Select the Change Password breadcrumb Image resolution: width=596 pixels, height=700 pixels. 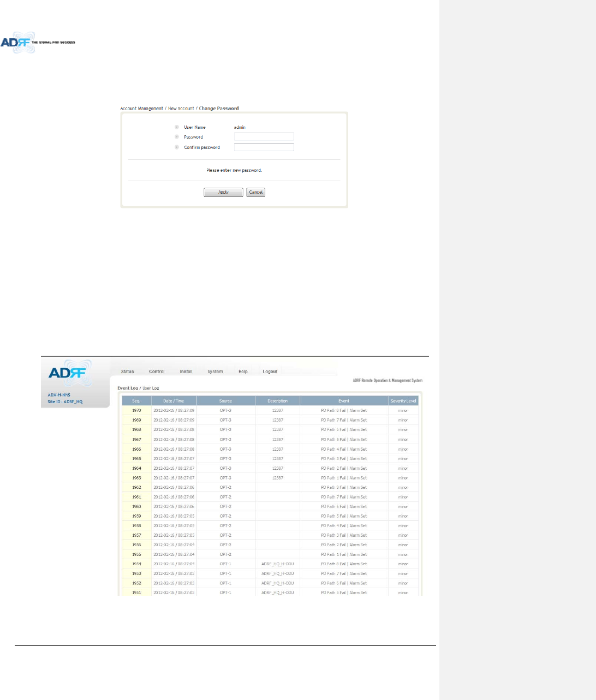click(219, 109)
